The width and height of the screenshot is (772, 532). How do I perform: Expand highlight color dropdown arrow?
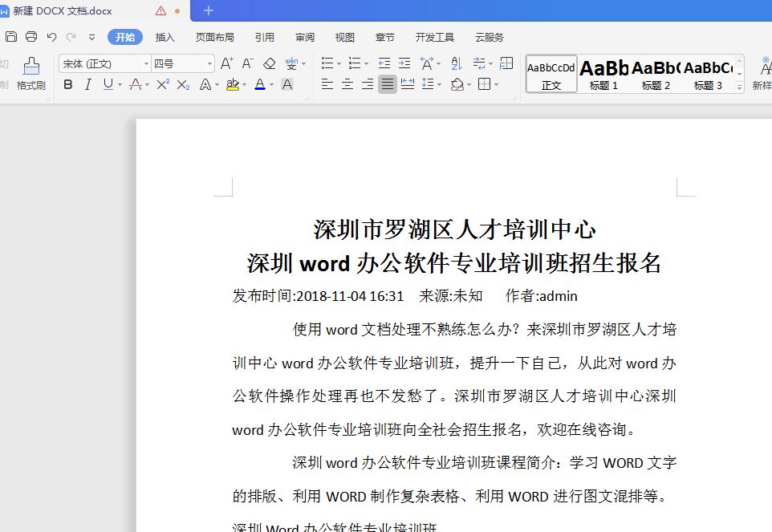click(244, 85)
